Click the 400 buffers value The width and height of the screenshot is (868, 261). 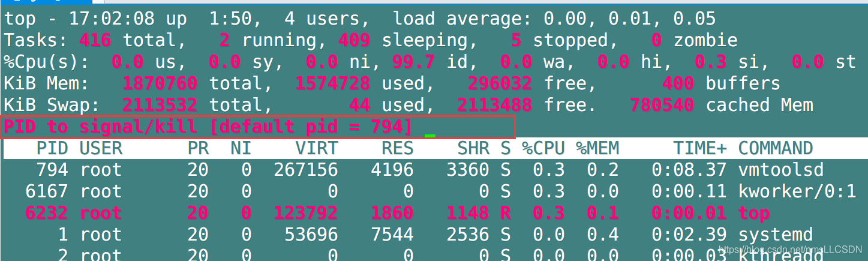[678, 83]
